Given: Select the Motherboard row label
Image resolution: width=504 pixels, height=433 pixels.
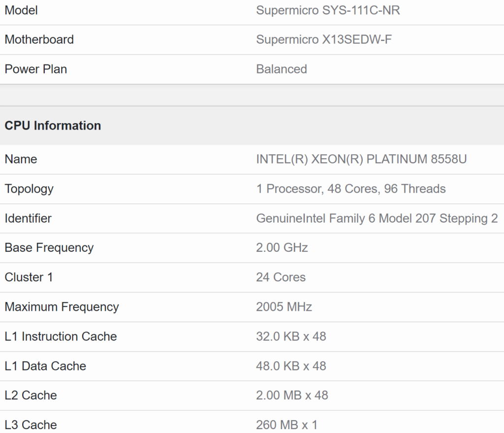Looking at the screenshot, I should click(x=39, y=40).
